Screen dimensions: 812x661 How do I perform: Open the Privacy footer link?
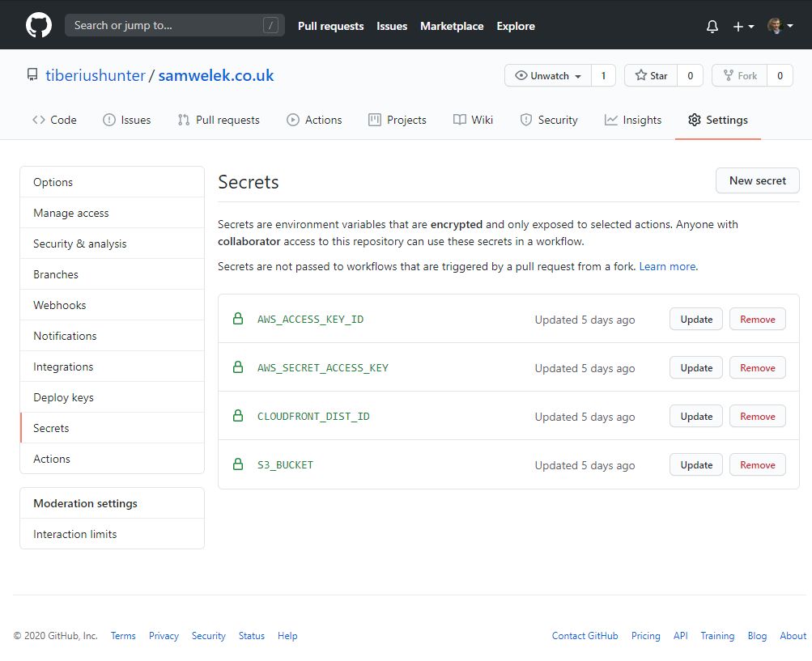click(x=164, y=636)
